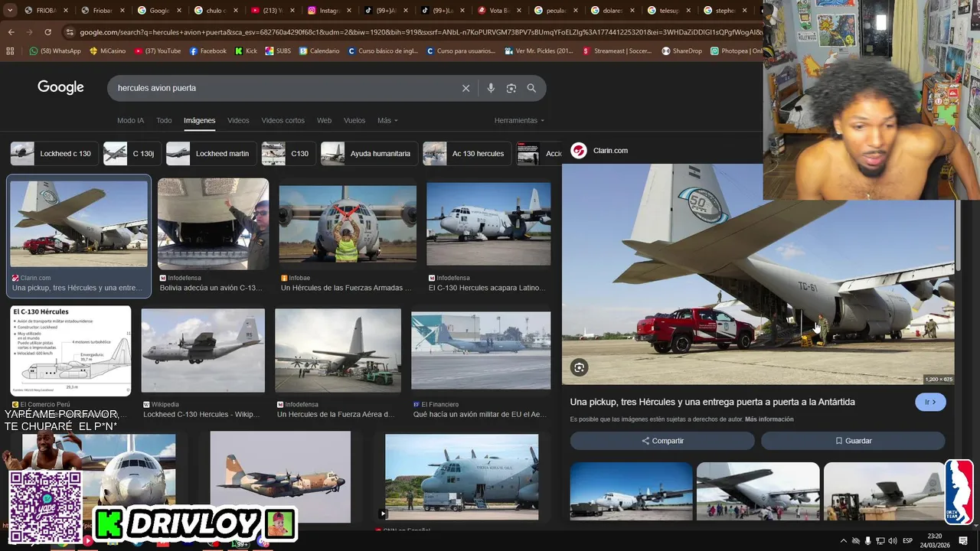Open the bookmarks apps grid icon
Image resolution: width=980 pixels, height=551 pixels.
tap(10, 51)
